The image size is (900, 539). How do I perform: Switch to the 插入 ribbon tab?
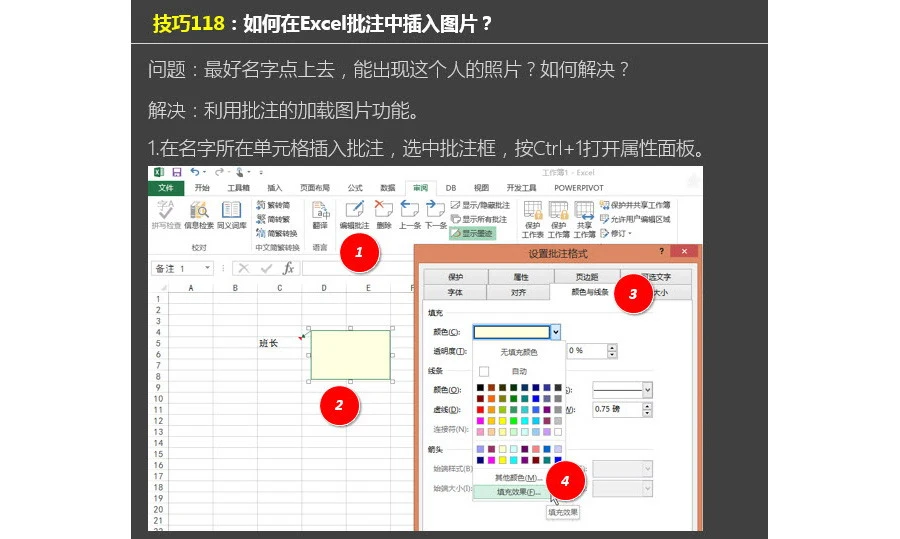274,188
